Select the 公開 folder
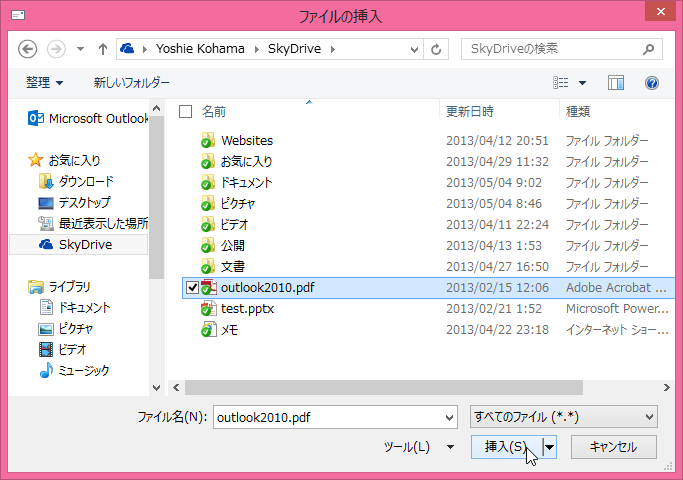683x480 pixels. click(x=233, y=246)
